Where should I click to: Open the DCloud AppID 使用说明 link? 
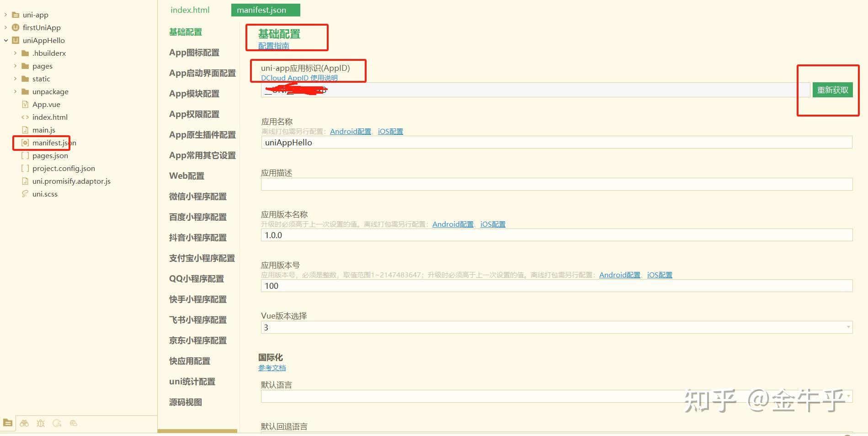(298, 78)
